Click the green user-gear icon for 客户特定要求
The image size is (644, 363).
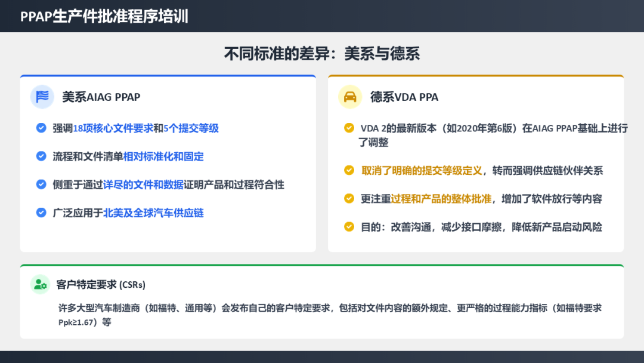(40, 284)
